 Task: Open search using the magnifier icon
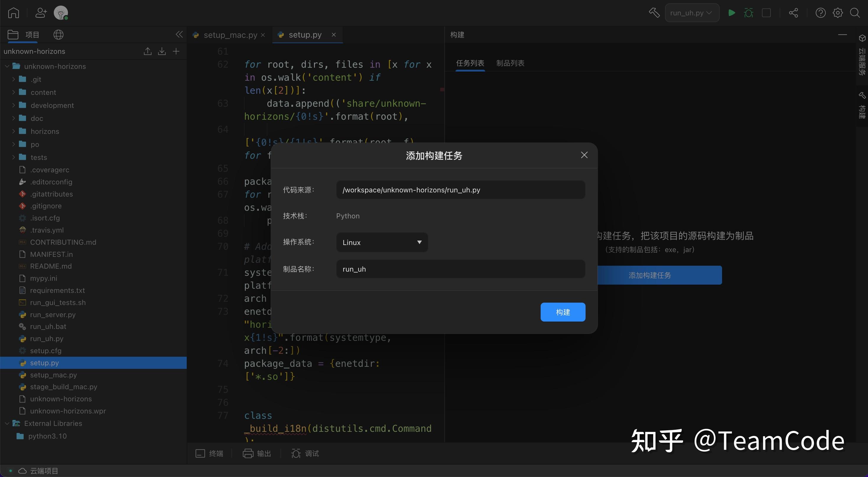[855, 13]
